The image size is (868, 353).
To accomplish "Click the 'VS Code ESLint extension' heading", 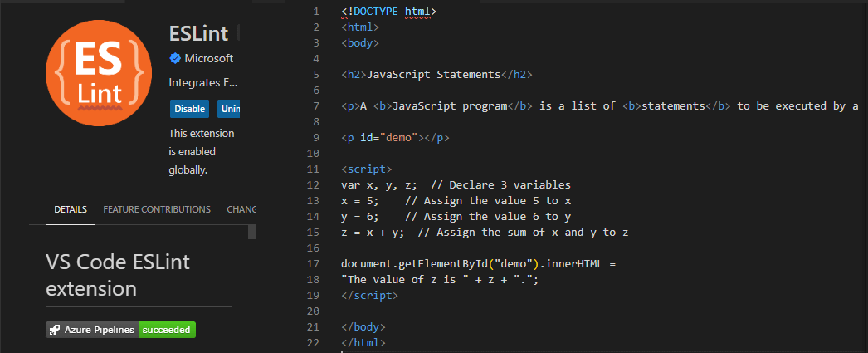I will click(x=119, y=275).
